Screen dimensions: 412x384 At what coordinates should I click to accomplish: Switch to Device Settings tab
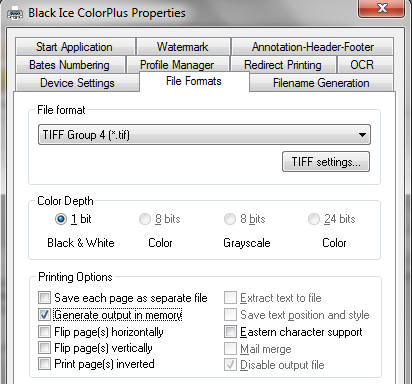pyautogui.click(x=77, y=83)
